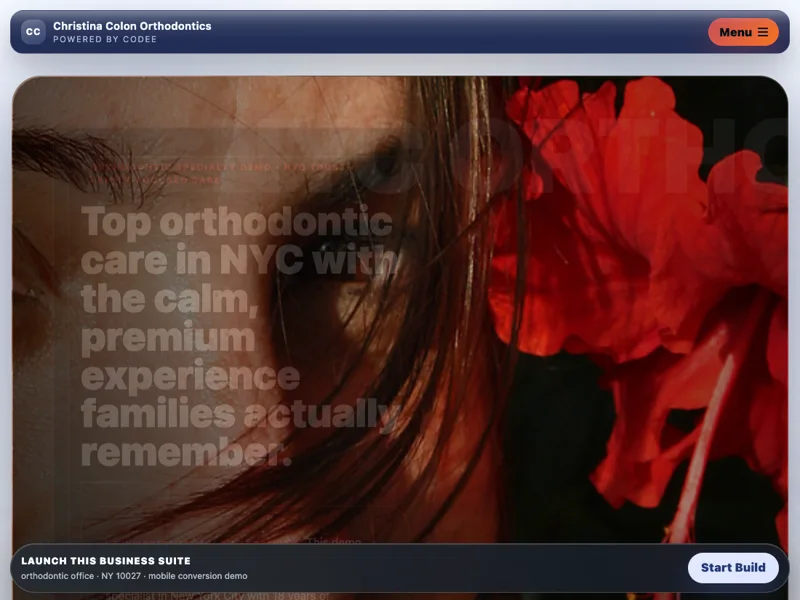Click 'orthodontic office · NY 10027' subtitle
This screenshot has width=800, height=600.
(134, 576)
